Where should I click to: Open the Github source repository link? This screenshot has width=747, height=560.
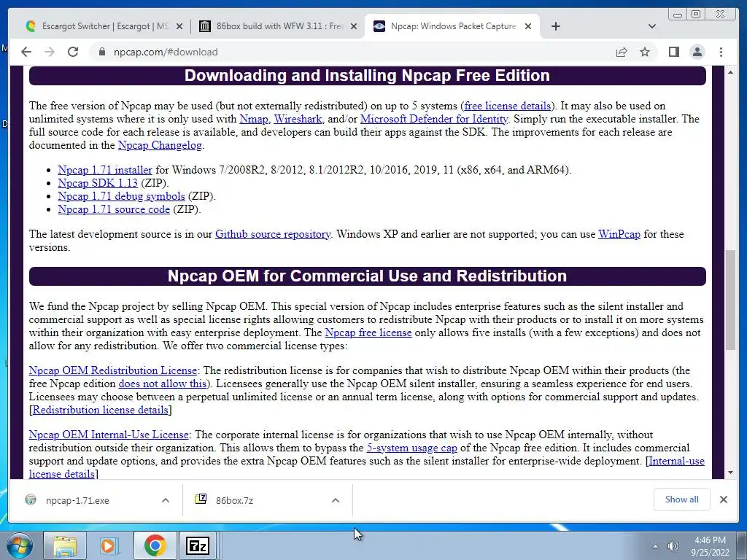273,234
